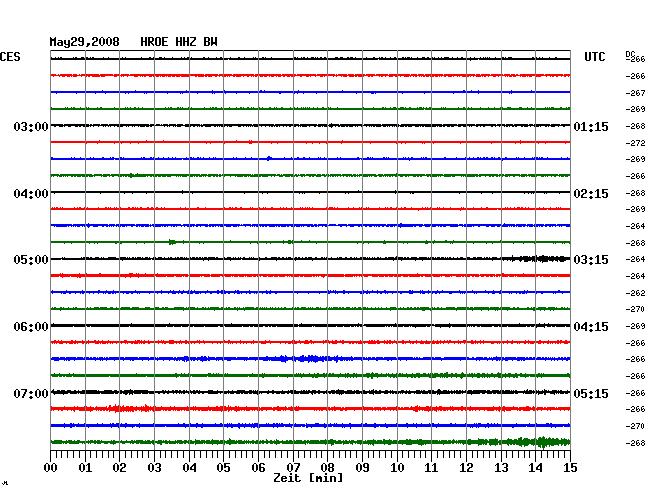Click minute tick label 03
The height and width of the screenshot is (494, 650).
(x=154, y=468)
